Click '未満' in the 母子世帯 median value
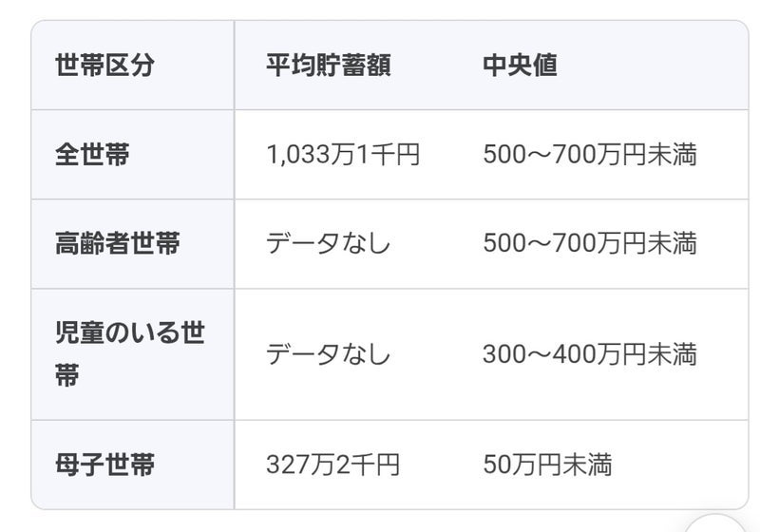Screen dimensions: 760x532 coord(590,465)
